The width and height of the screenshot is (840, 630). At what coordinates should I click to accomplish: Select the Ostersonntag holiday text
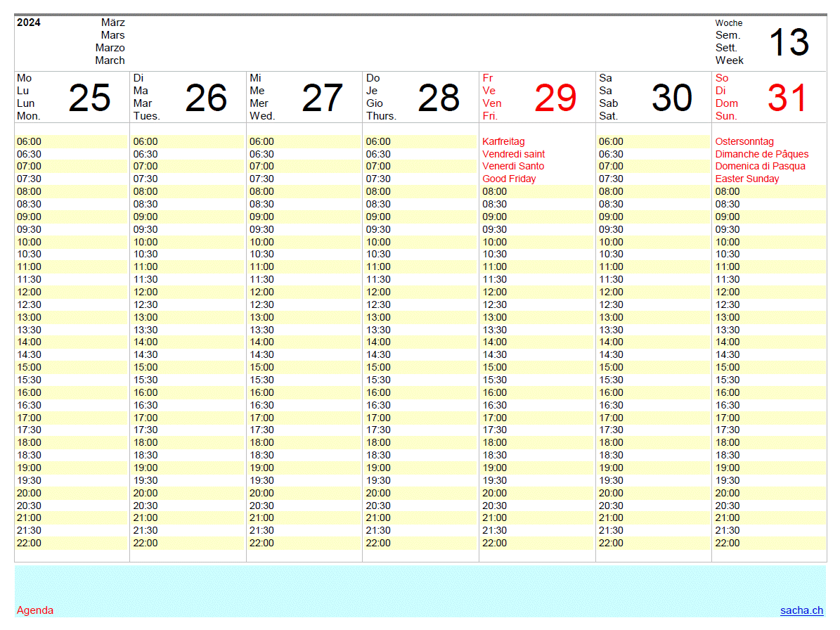coord(744,141)
